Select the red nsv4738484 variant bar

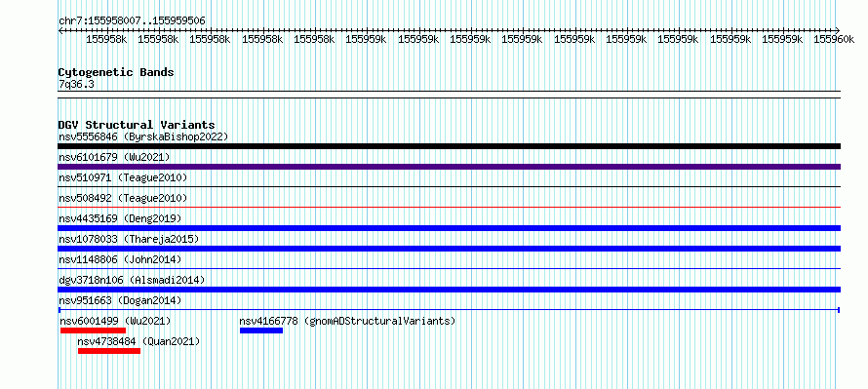tap(109, 351)
